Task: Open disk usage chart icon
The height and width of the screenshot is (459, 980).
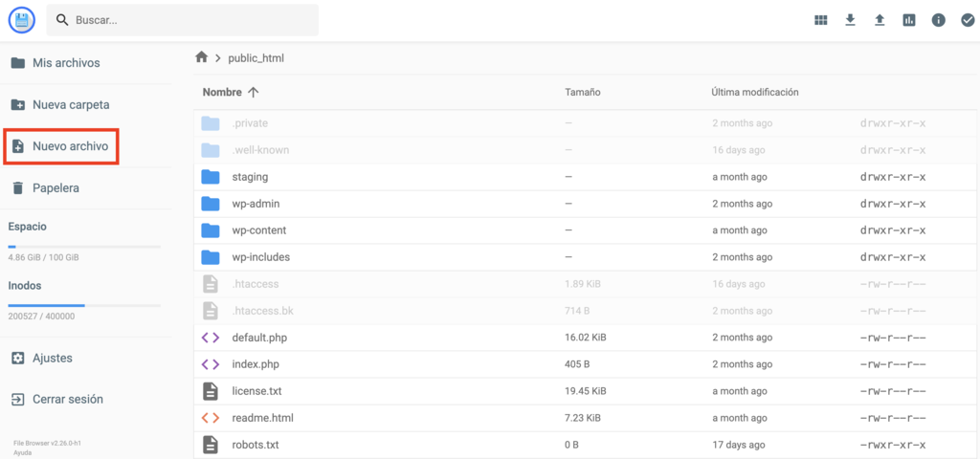Action: pyautogui.click(x=909, y=20)
